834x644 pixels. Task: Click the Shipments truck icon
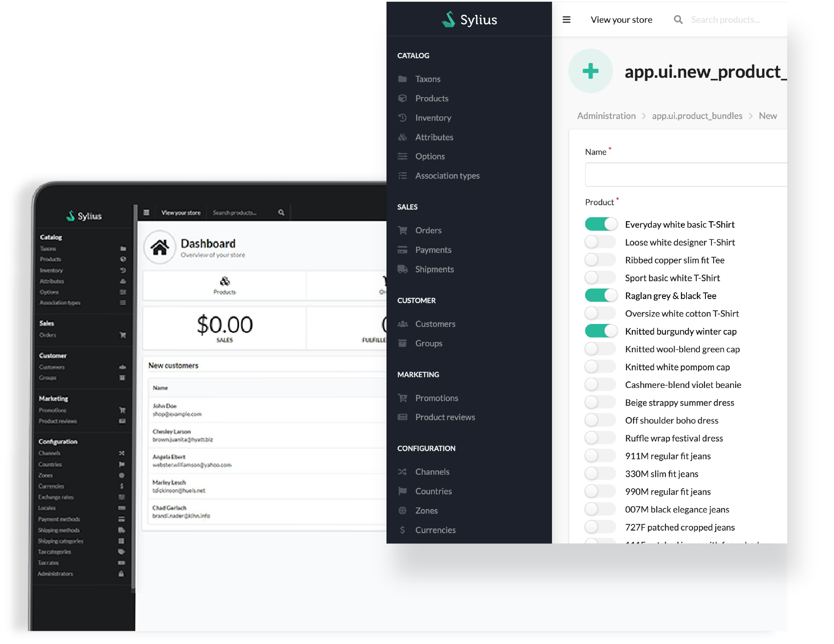coord(402,269)
